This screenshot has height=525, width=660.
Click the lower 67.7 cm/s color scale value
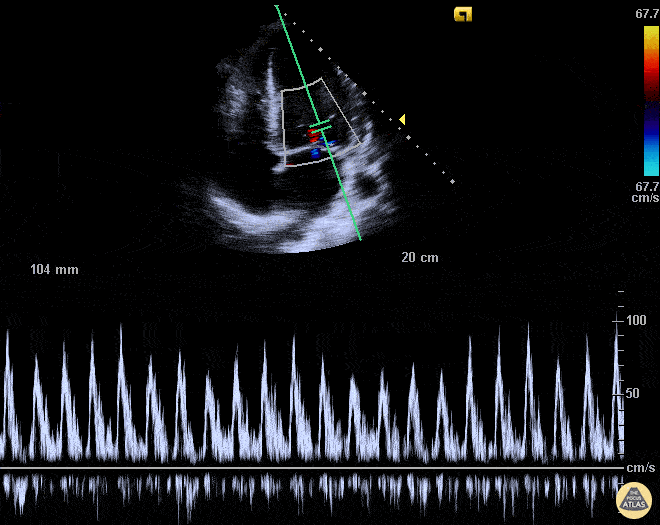tap(647, 192)
